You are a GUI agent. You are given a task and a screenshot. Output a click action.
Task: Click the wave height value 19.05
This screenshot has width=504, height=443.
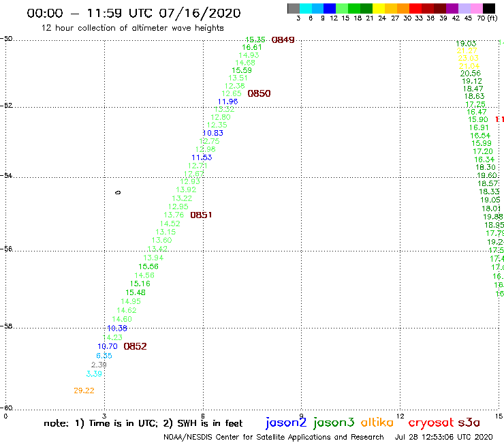click(x=490, y=200)
